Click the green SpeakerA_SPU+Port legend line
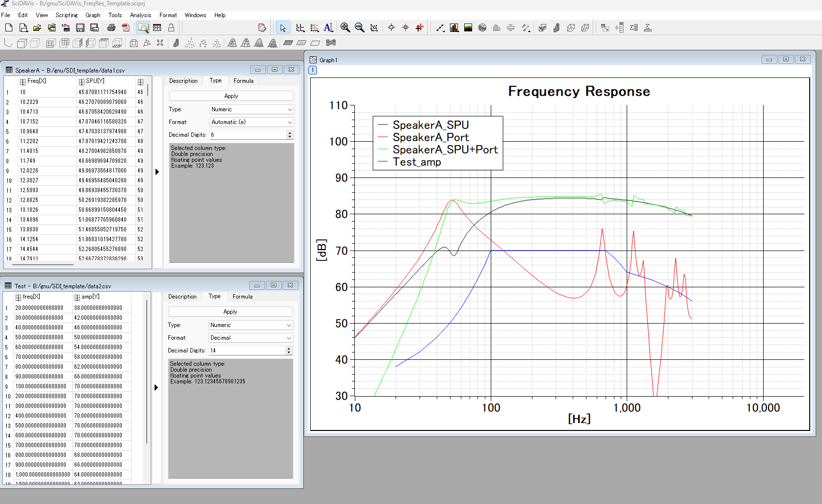Screen dimensions: 822x504 pos(383,150)
